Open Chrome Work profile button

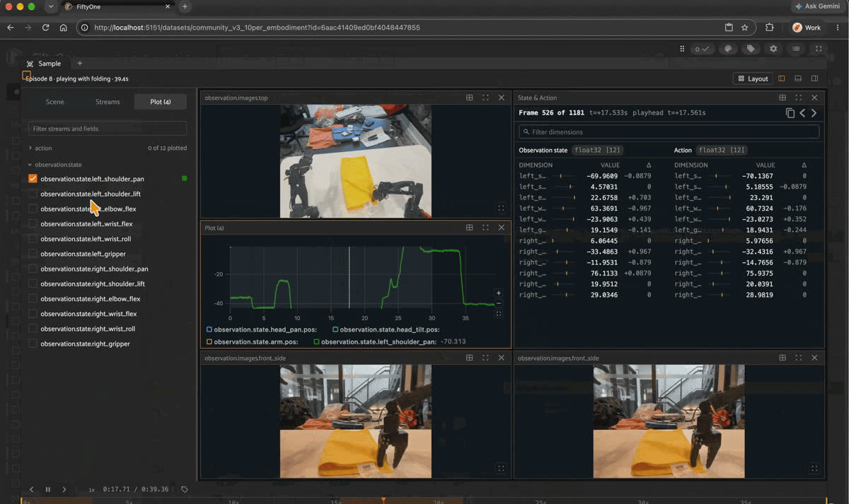pos(807,28)
